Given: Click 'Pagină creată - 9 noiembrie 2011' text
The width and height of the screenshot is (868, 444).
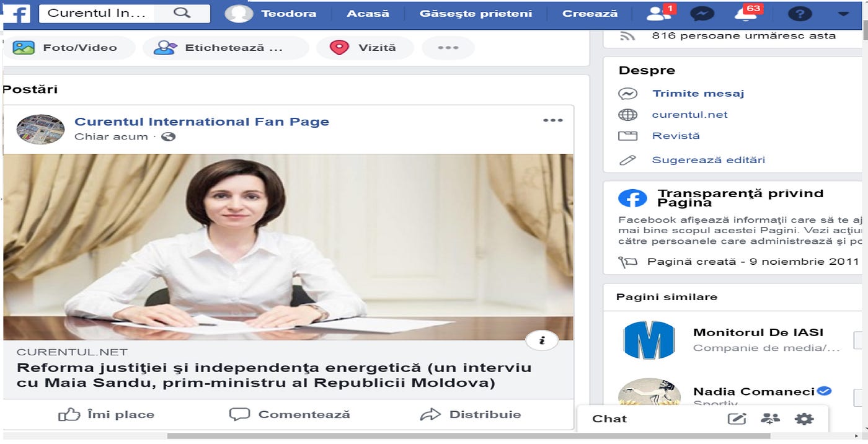Looking at the screenshot, I should pyautogui.click(x=753, y=262).
